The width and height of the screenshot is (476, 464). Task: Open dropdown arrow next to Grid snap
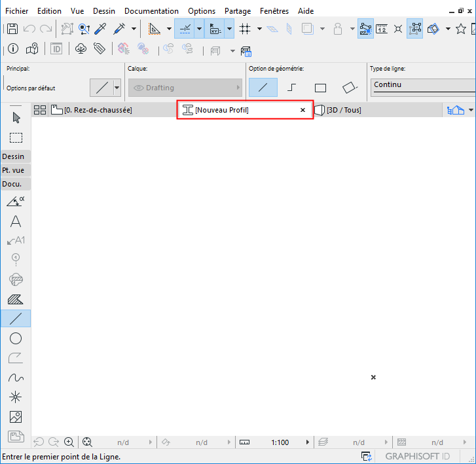(259, 29)
